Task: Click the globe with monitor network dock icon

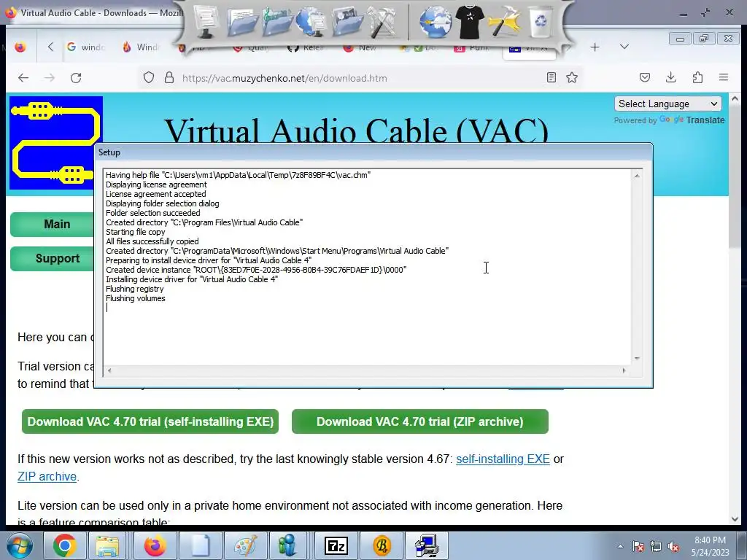Action: click(311, 21)
